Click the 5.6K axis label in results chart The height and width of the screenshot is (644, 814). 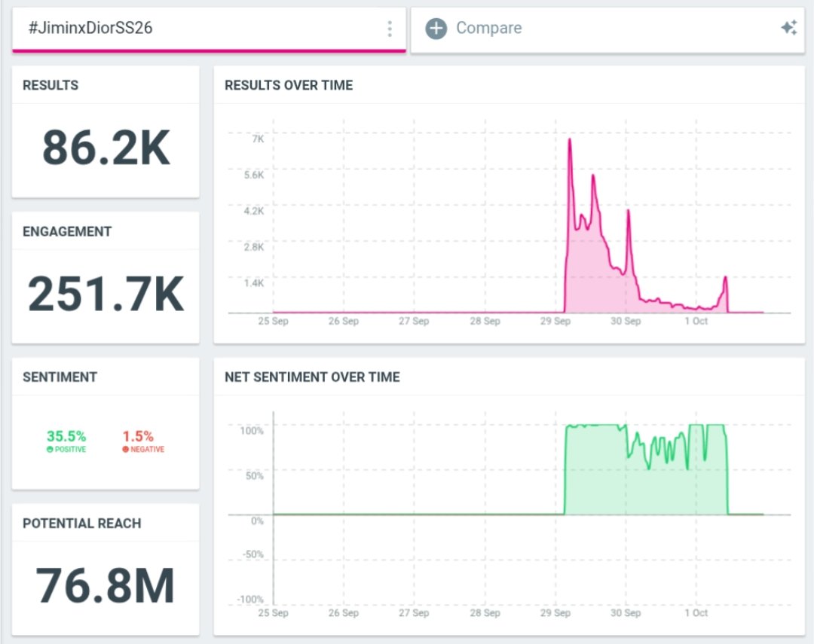pos(254,175)
